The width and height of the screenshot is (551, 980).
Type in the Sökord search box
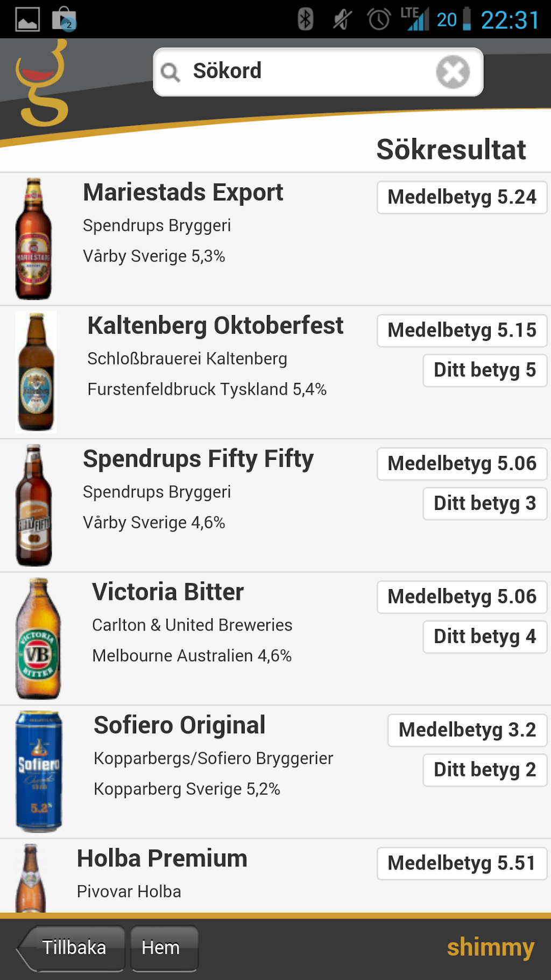tap(307, 72)
